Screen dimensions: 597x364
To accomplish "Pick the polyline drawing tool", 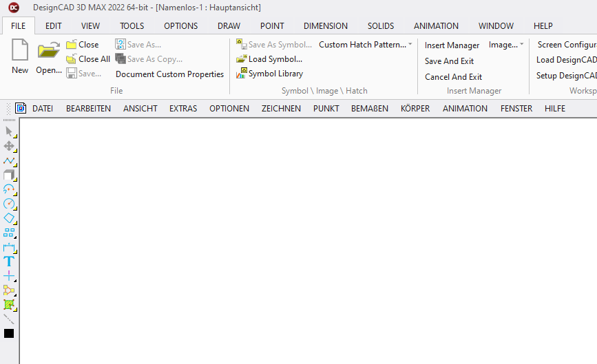I will click(9, 160).
